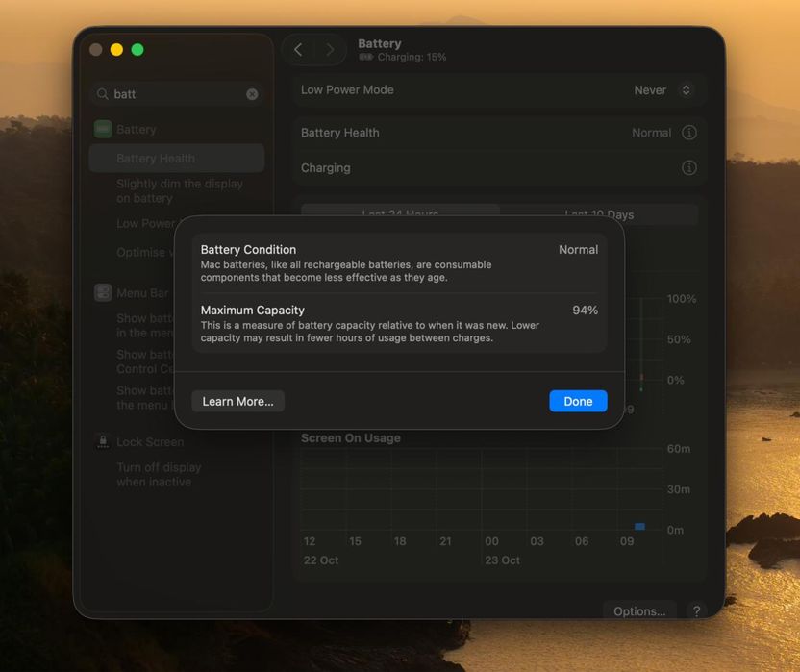Click the Battery Health info icon
Viewport: 800px width, 672px height.
click(x=688, y=133)
